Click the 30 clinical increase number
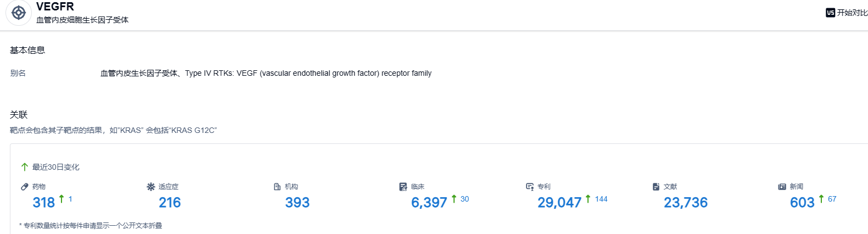The height and width of the screenshot is (234, 868). 464,199
